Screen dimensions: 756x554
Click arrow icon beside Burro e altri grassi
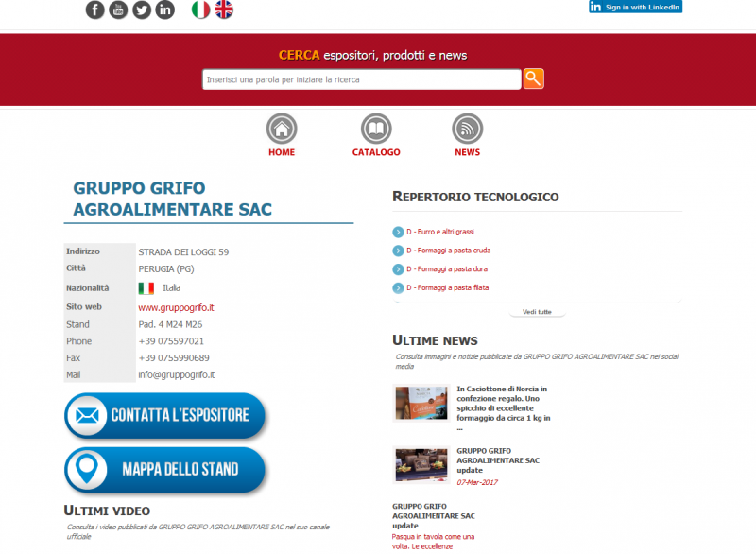(398, 232)
